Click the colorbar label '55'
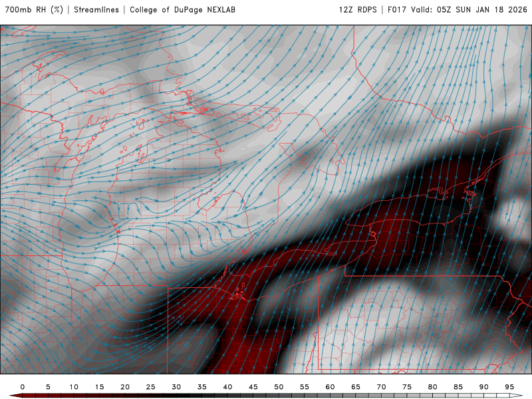 tap(305, 387)
